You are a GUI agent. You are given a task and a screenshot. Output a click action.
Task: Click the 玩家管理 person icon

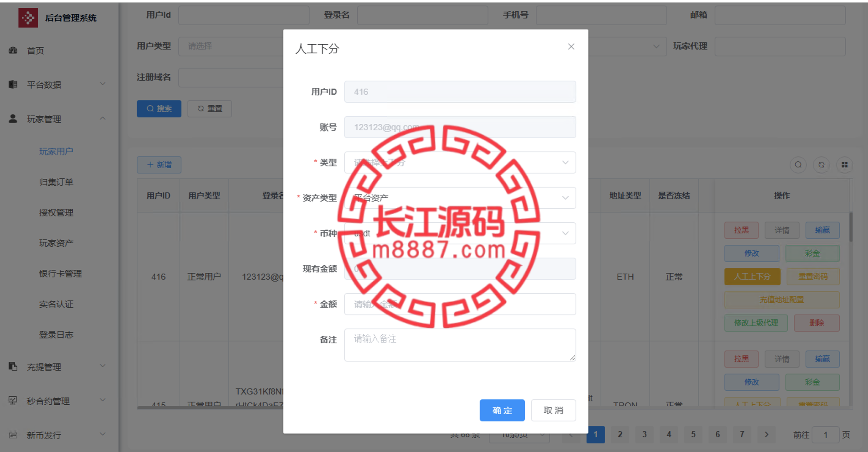[x=13, y=118]
